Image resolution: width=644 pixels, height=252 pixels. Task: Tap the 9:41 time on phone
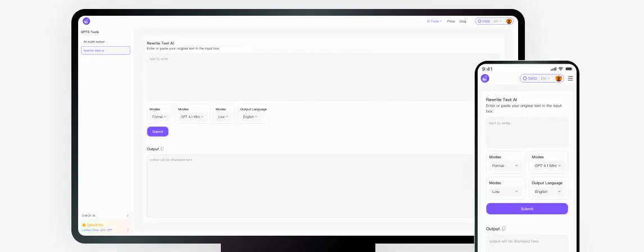(x=487, y=69)
